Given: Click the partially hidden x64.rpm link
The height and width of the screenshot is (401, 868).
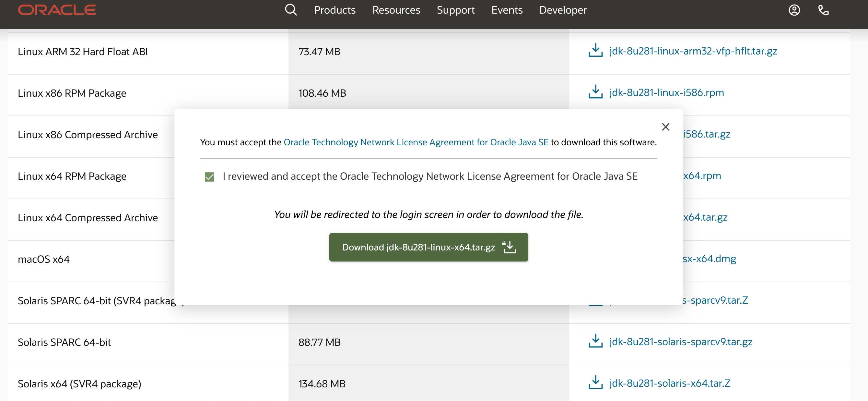Looking at the screenshot, I should tap(702, 176).
